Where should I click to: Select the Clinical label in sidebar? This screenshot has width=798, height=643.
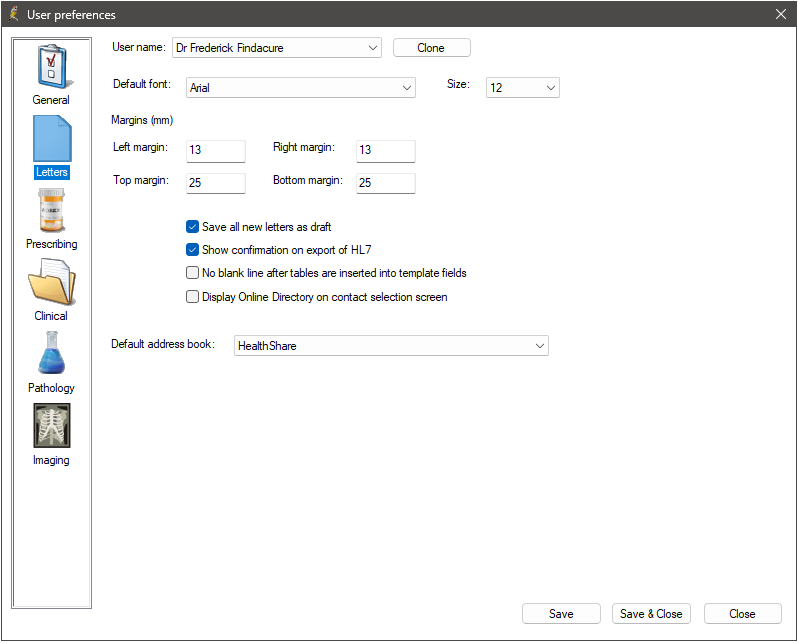pos(51,316)
